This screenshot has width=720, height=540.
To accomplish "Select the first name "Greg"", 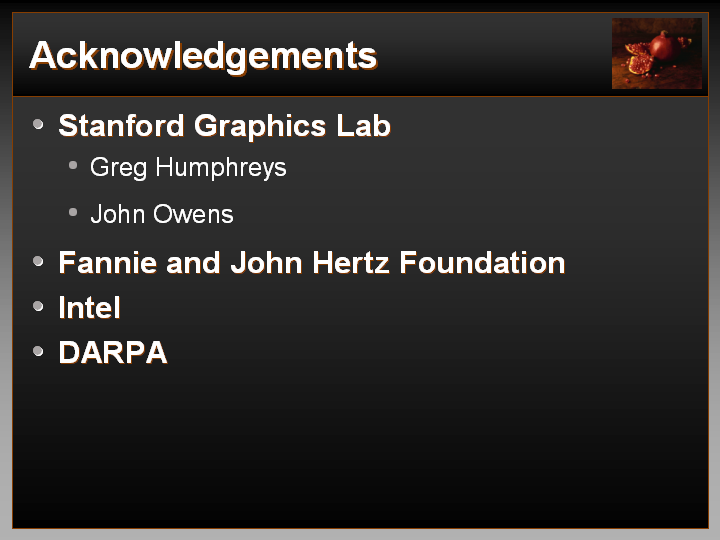I will (x=117, y=168).
